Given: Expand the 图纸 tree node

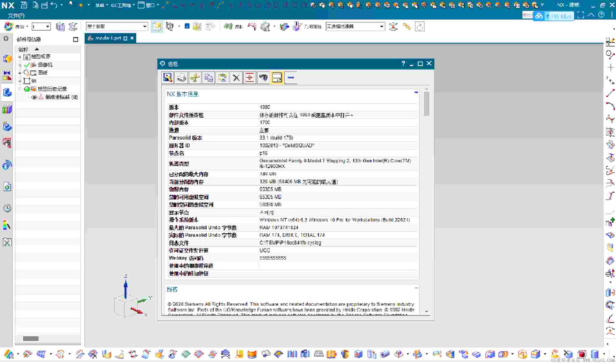Looking at the screenshot, I should pos(19,73).
